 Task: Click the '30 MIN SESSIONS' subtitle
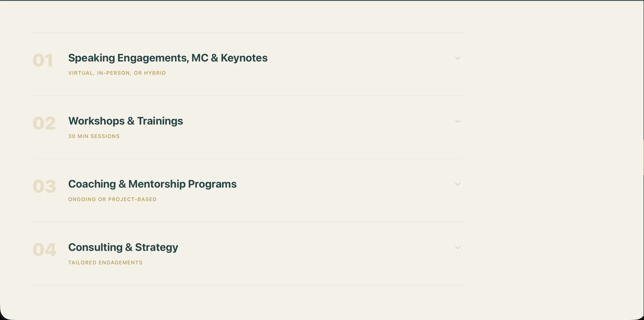(94, 136)
